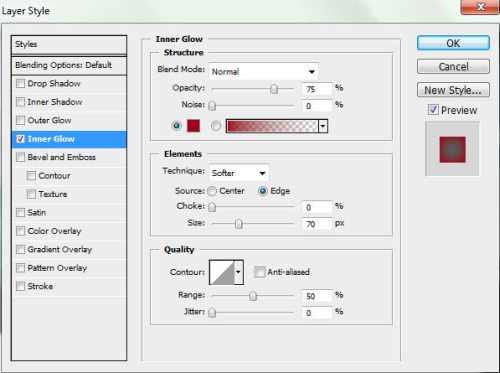Select the gradient fill radio button

tap(216, 126)
